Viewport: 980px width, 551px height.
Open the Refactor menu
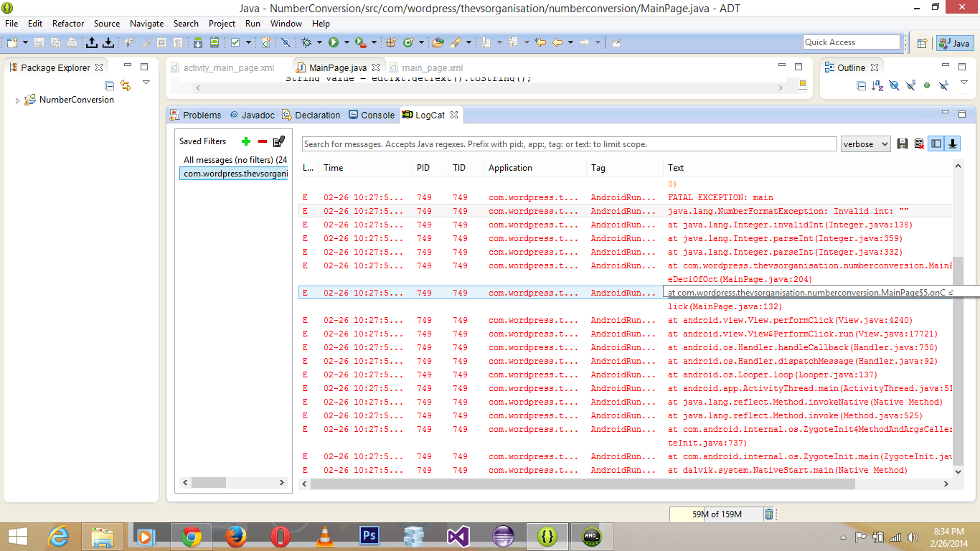point(68,24)
